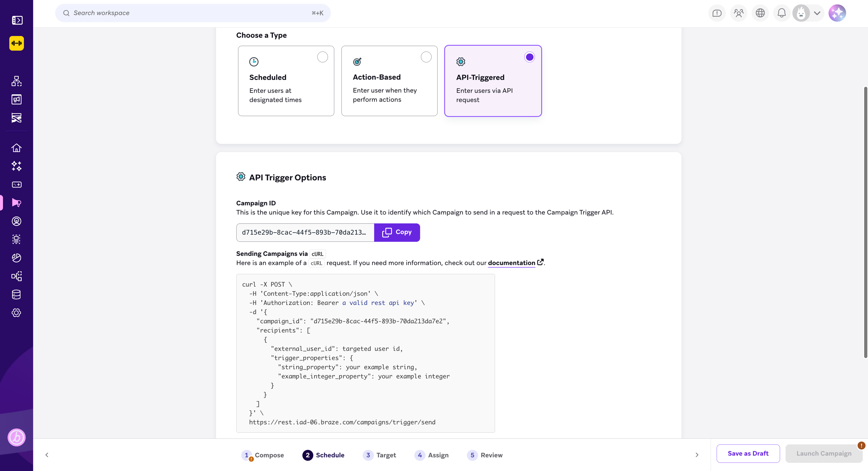Open the Compose step

[x=263, y=455]
